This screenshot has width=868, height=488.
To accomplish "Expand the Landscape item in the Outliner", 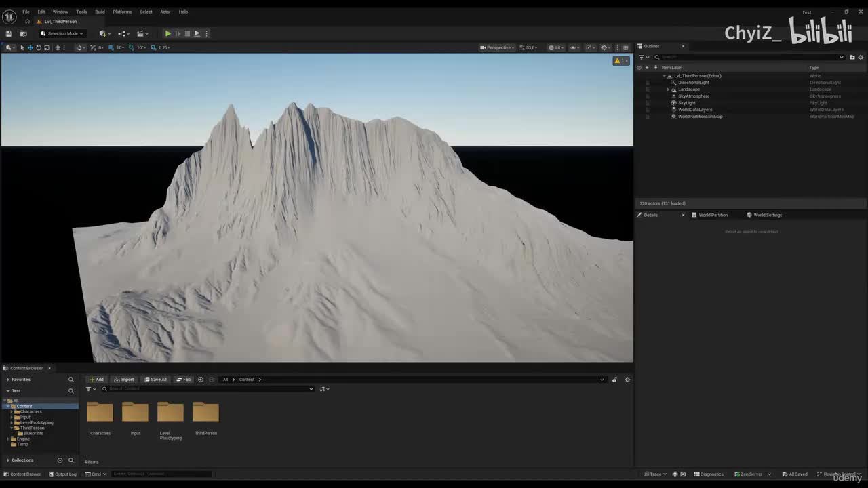I will coord(668,89).
